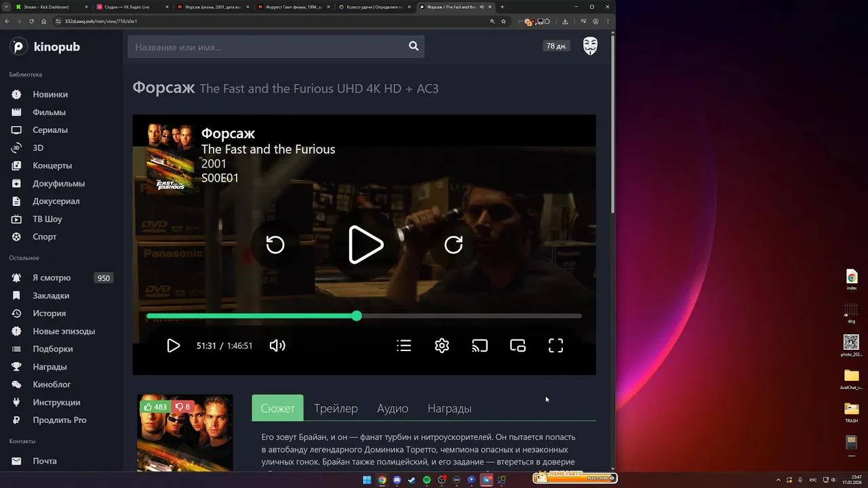Screen dimensions: 868x488
Task: Open Новинки in the sidebar
Action: pos(50,94)
